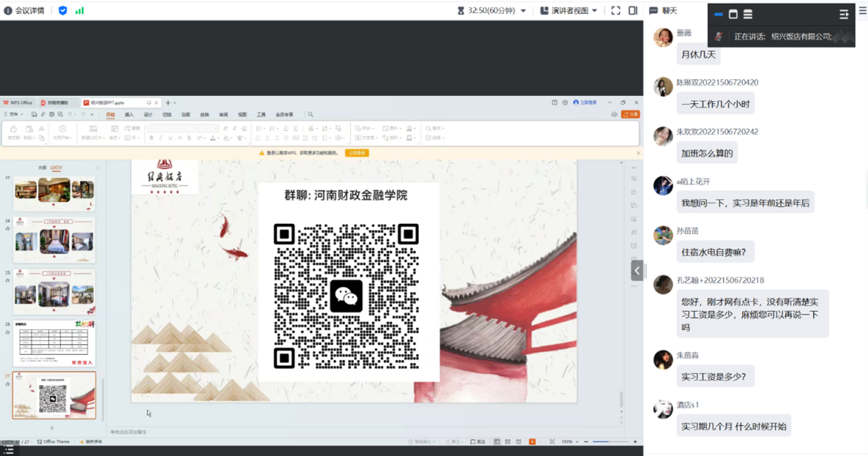Image resolution: width=868 pixels, height=456 pixels.
Task: Close the 绍兴饭店PPT.pptx tab
Action: tap(156, 103)
